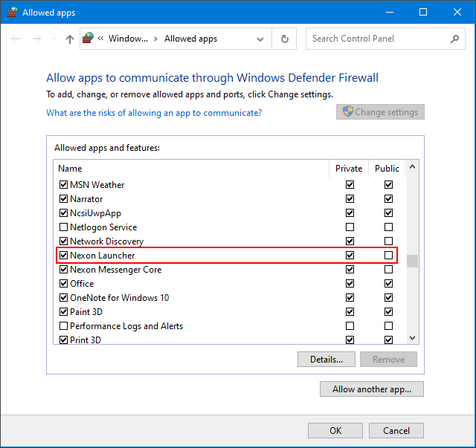Click the list scrollbar thumb
Viewport: 476px width, 448px height.
tap(412, 262)
